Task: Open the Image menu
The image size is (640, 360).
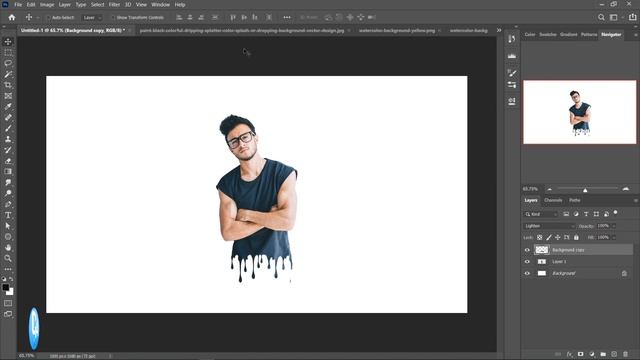Action: coord(47,4)
